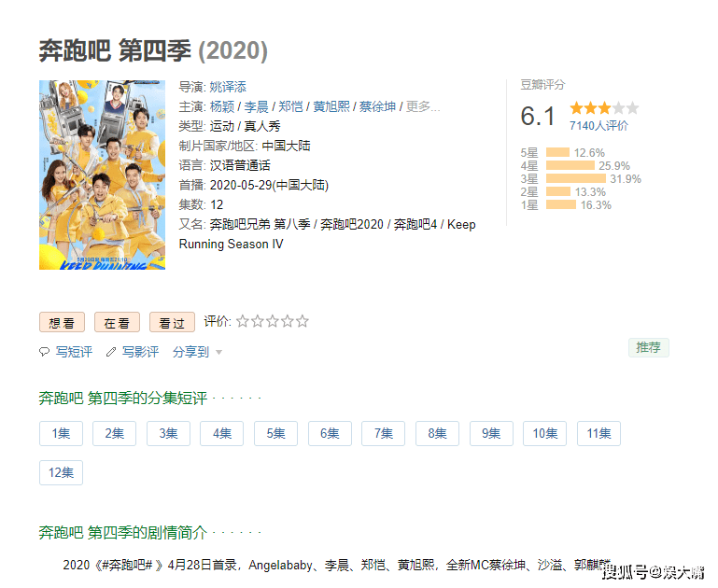
Task: Rate three stars in 评价
Action: click(273, 322)
